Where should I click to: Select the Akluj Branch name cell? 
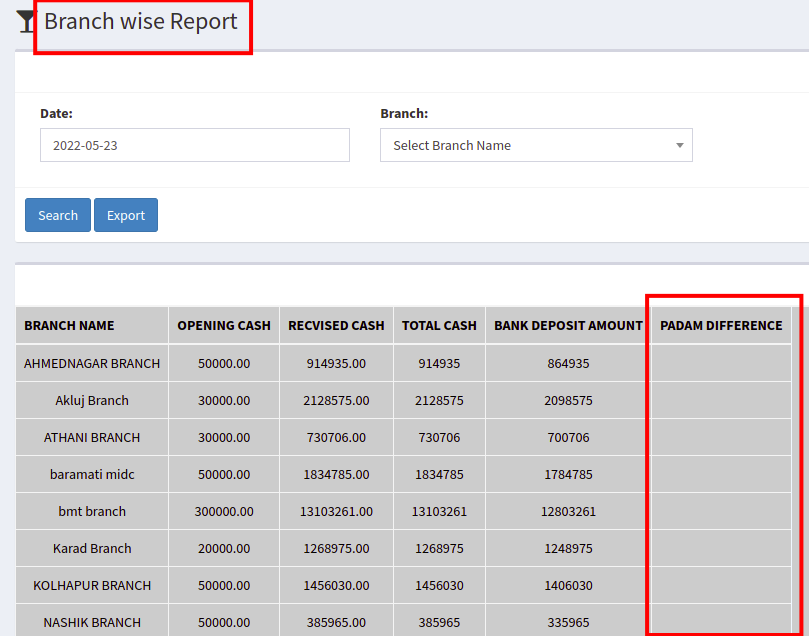pos(92,400)
